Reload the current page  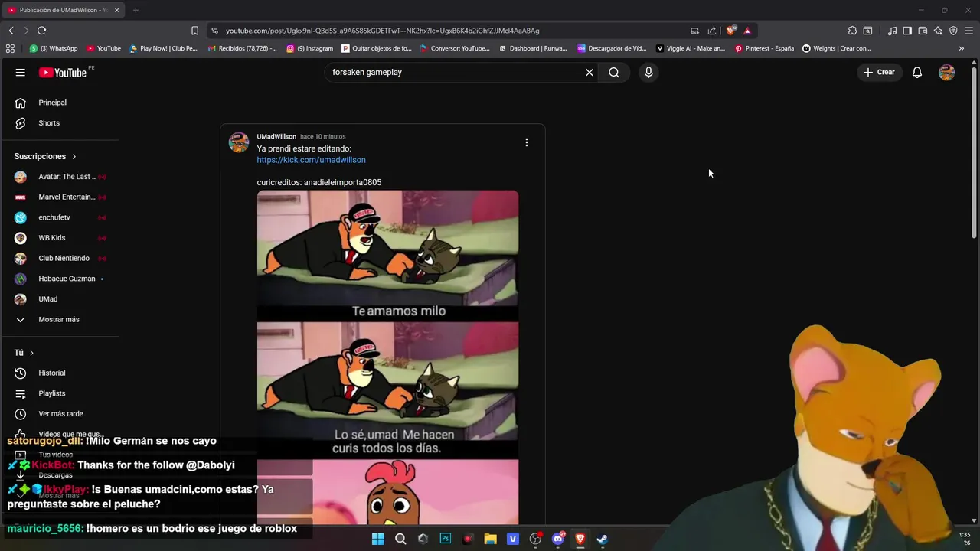point(41,31)
